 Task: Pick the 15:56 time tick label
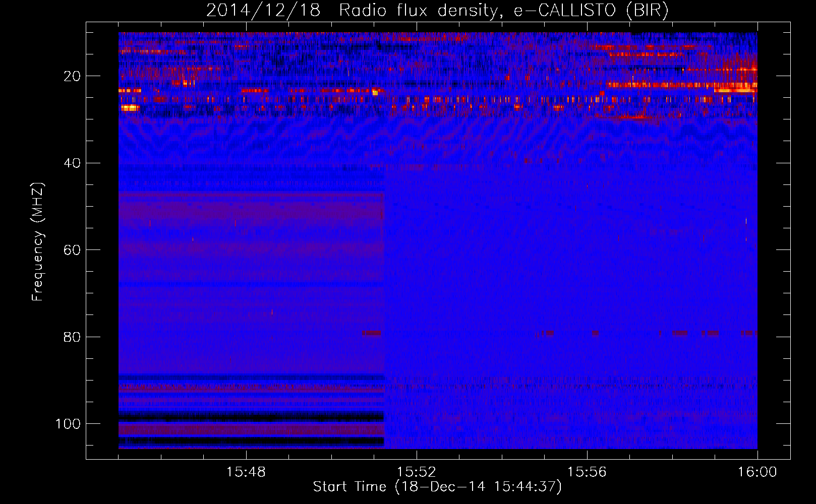click(587, 472)
